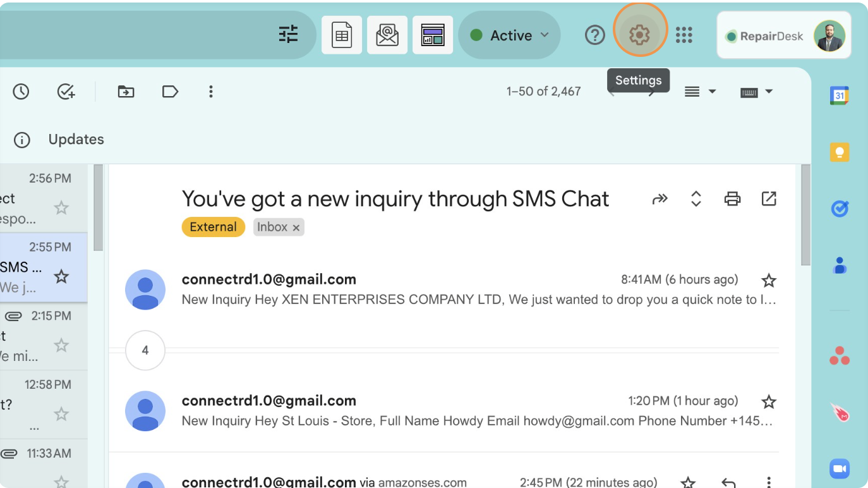Click the Add to Tasks icon
Image resolution: width=868 pixels, height=488 pixels.
click(x=66, y=92)
